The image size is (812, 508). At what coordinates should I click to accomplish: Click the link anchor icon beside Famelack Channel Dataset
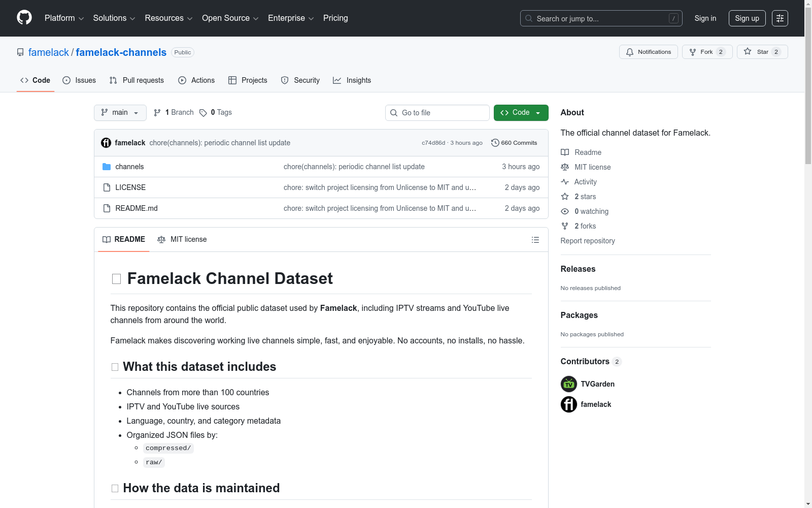(116, 279)
